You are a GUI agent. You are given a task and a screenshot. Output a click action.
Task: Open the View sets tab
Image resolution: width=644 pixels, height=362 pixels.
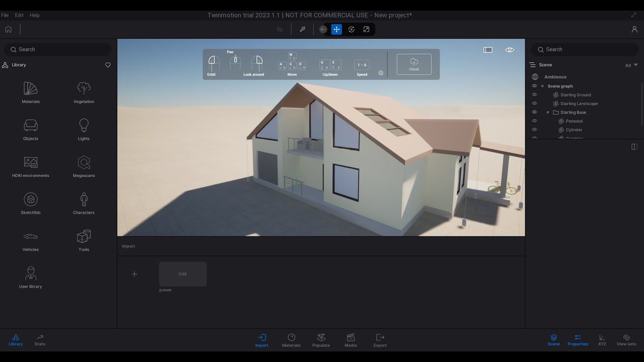click(x=626, y=340)
